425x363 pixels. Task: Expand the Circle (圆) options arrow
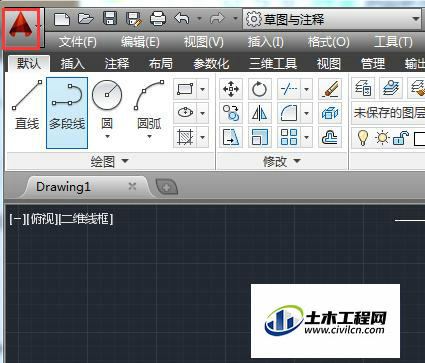point(107,136)
